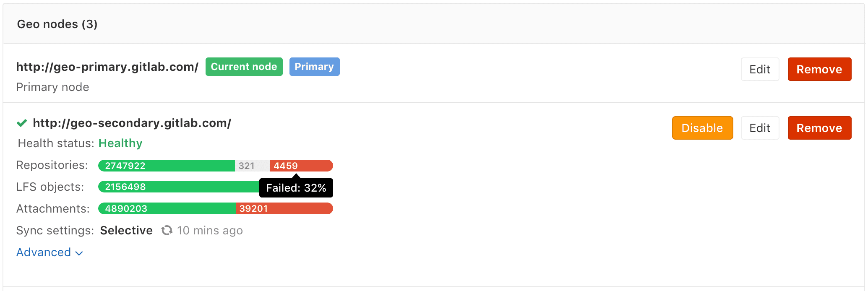This screenshot has width=868, height=291.
Task: Open http://geo-secondary.gitlab.com/ link
Action: click(132, 122)
